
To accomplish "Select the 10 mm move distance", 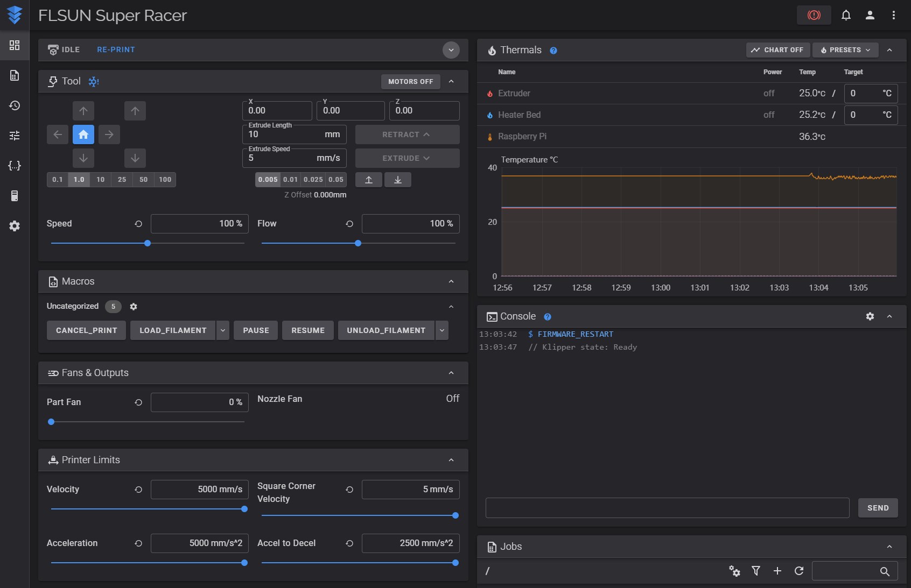I will tap(101, 180).
